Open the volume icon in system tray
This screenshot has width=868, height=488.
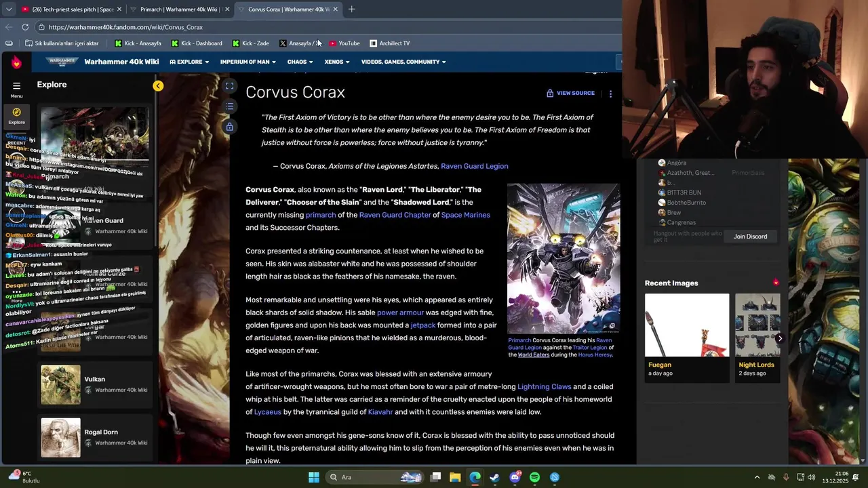[x=812, y=477]
